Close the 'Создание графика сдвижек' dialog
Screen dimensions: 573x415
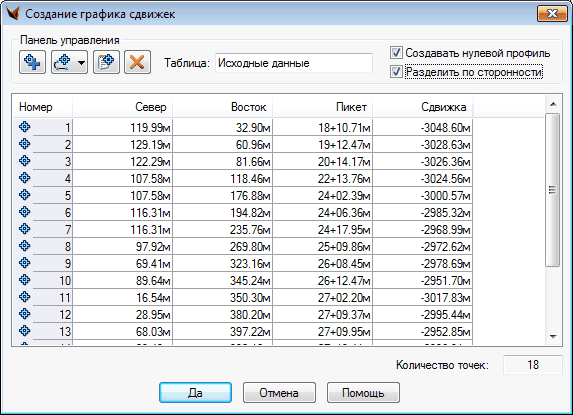(x=552, y=14)
